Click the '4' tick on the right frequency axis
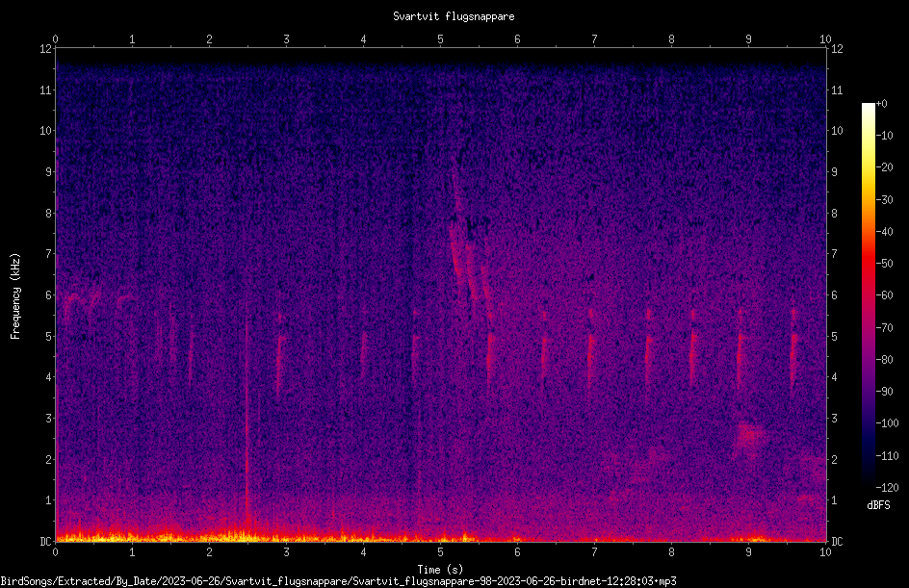The height and width of the screenshot is (588, 909). pos(834,377)
